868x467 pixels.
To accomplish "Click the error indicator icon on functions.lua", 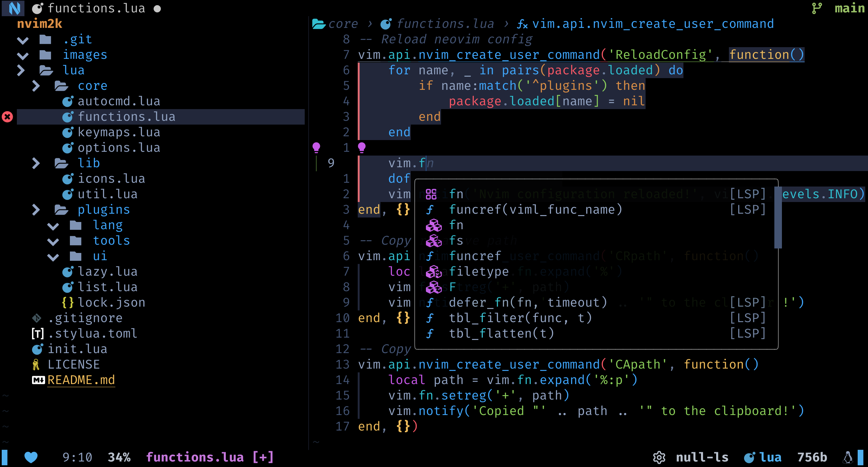I will coord(8,116).
